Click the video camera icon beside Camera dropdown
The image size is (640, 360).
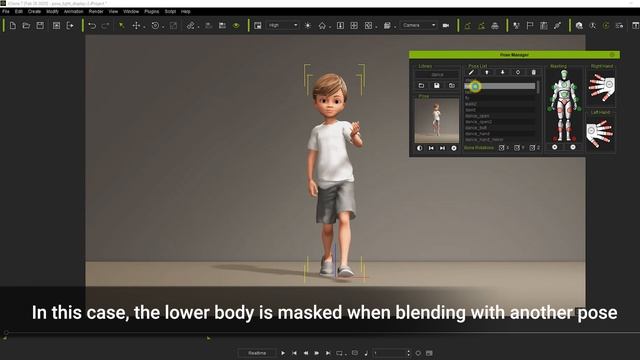[x=446, y=26]
